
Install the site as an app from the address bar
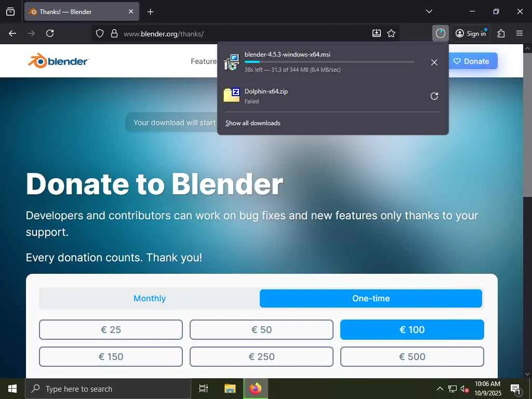click(x=377, y=33)
